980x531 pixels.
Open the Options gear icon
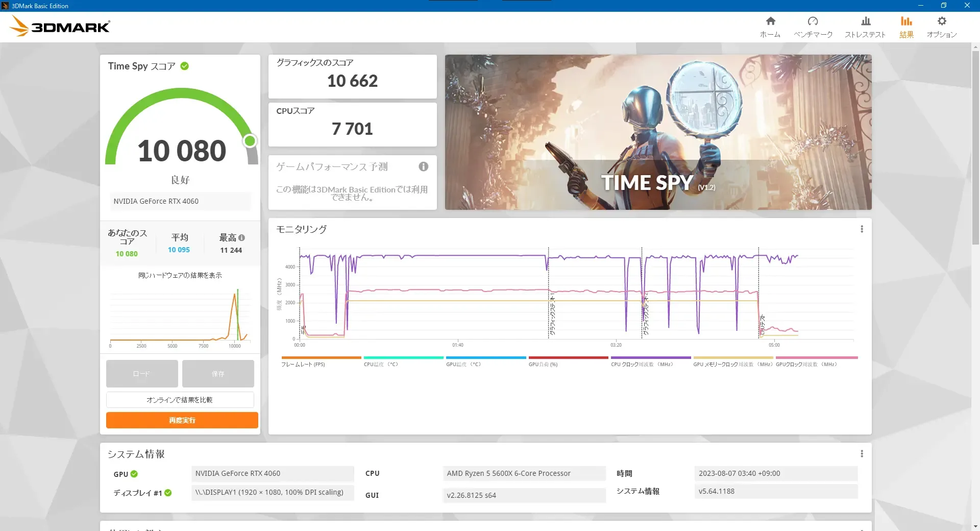942,21
